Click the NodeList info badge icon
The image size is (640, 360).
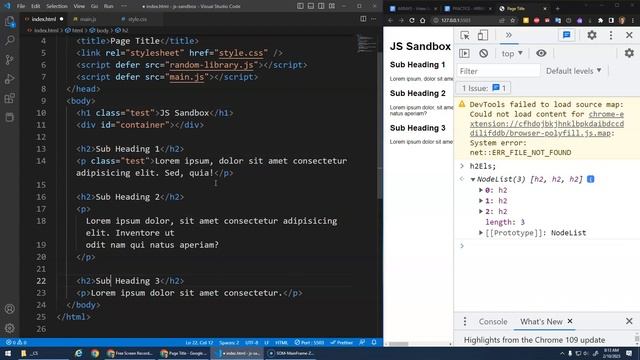pos(591,179)
